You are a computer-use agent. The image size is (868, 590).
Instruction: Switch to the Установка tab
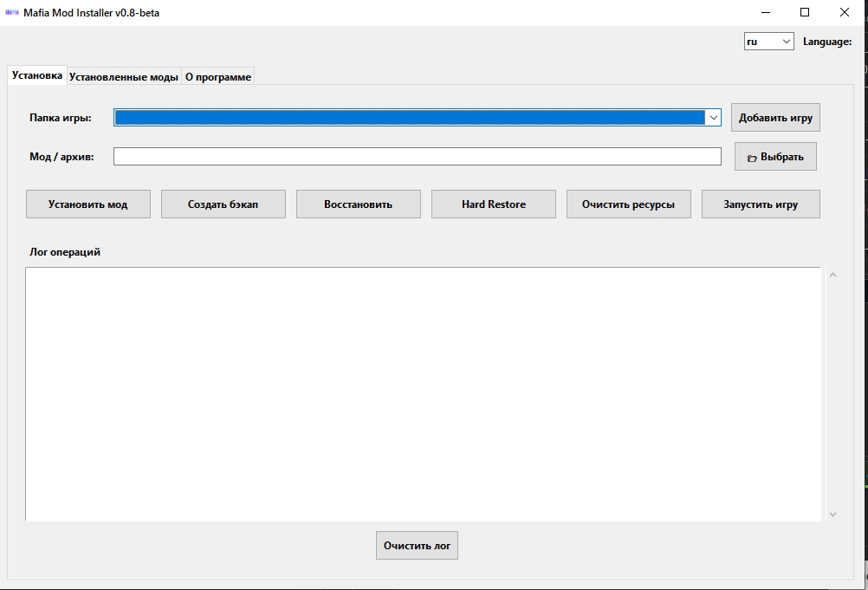click(x=37, y=76)
